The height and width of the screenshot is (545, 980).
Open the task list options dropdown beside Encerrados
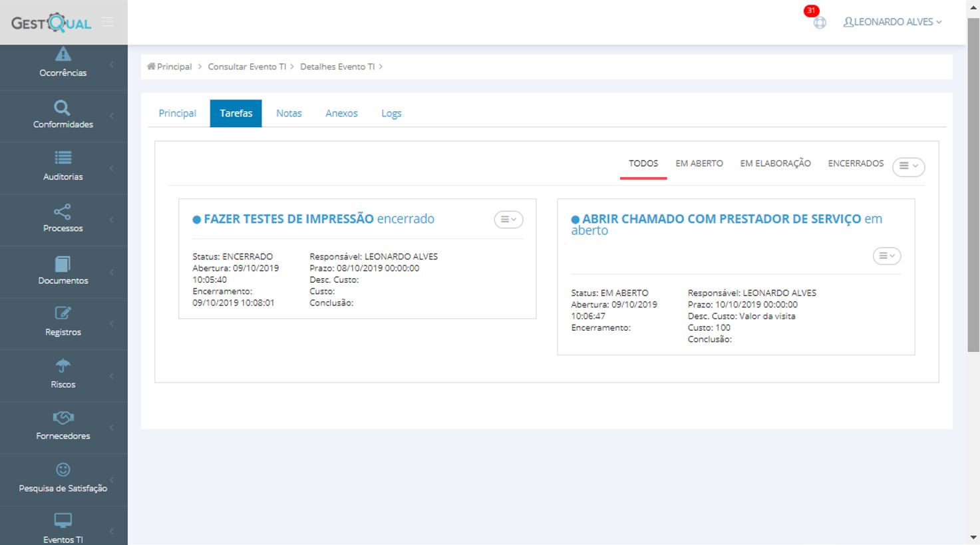tap(908, 166)
